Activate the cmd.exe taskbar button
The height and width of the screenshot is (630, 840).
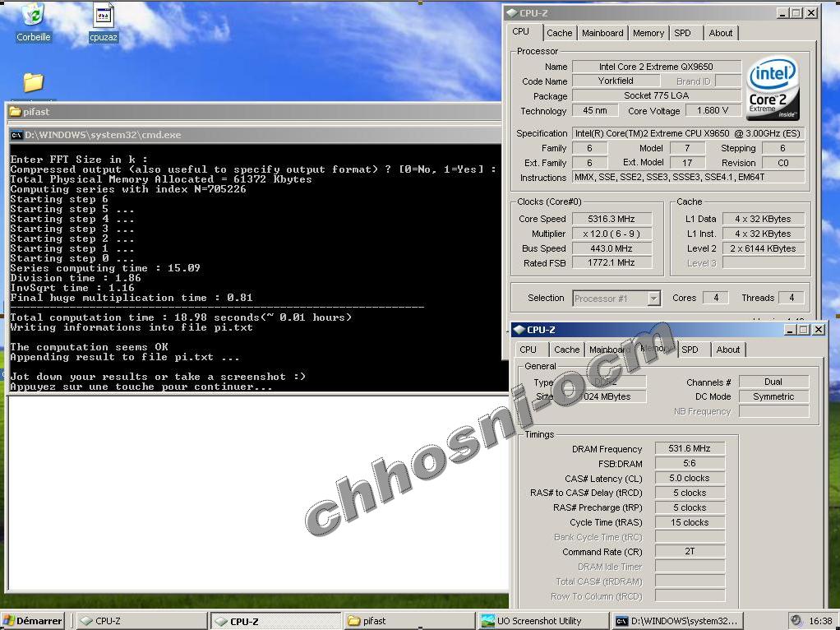[677, 621]
